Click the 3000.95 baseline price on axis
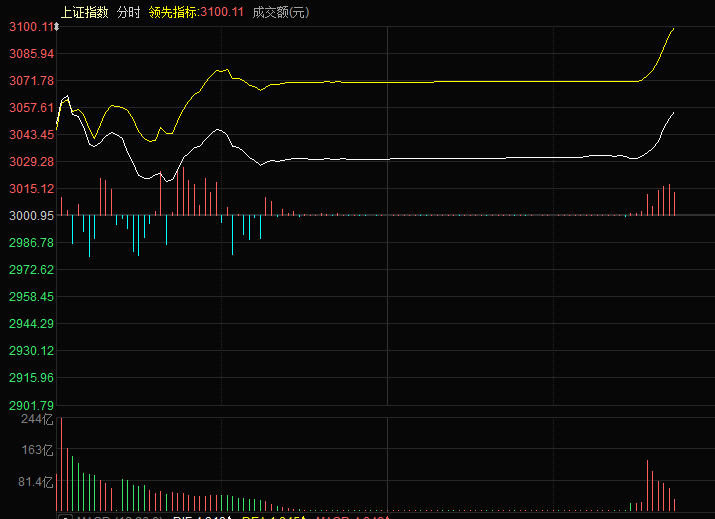The image size is (715, 519). click(30, 215)
